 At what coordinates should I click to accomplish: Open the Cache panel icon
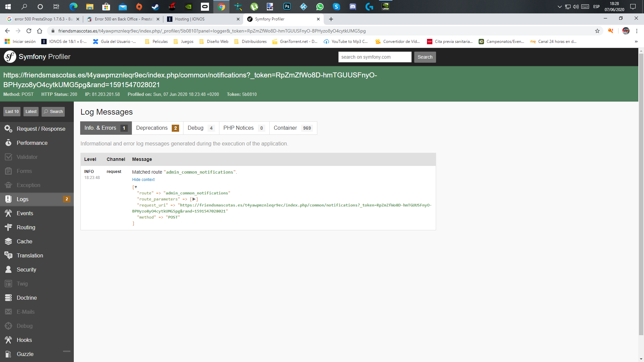pyautogui.click(x=8, y=241)
